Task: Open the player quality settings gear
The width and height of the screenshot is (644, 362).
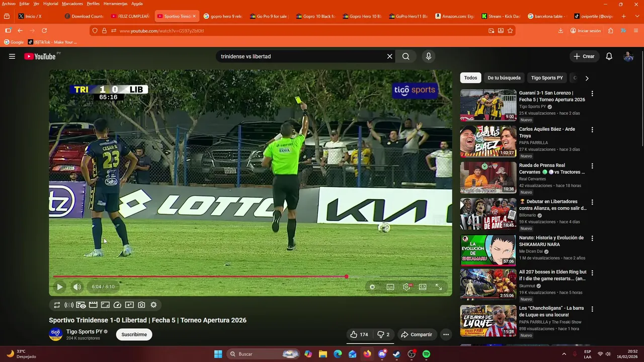Action: tap(407, 287)
